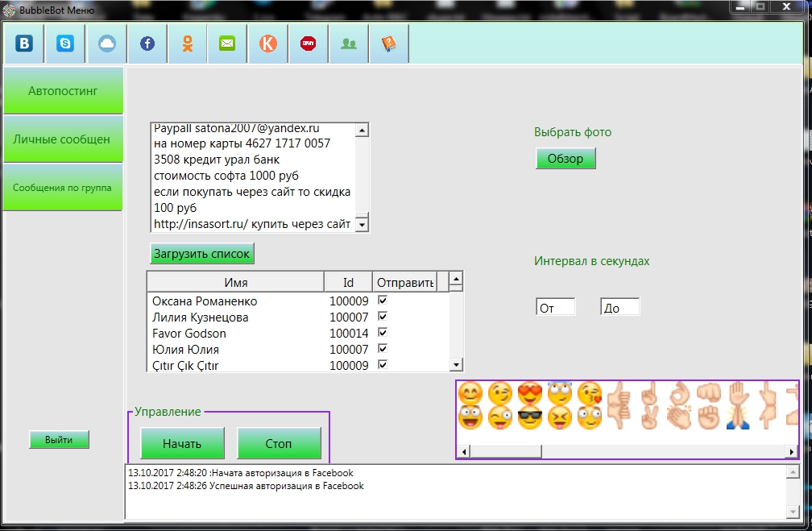Image resolution: width=812 pixels, height=531 pixels.
Task: Click the Стоп button
Action: 279,443
